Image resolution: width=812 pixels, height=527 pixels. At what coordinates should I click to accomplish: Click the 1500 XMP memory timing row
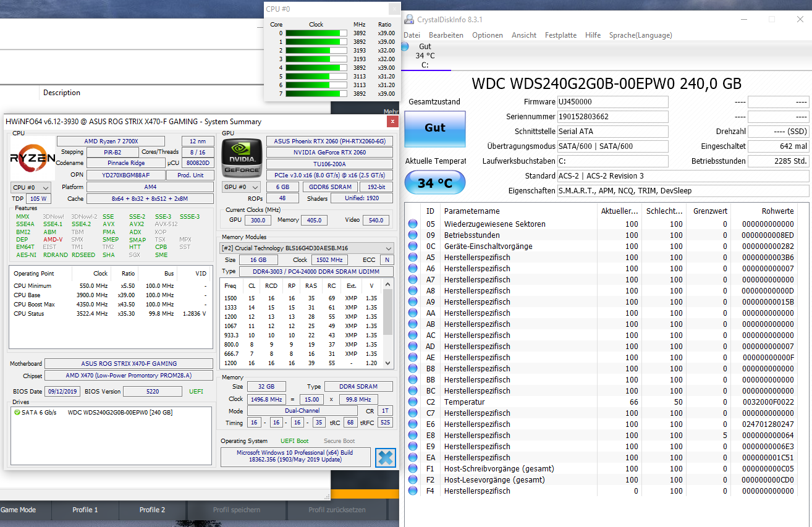click(301, 298)
